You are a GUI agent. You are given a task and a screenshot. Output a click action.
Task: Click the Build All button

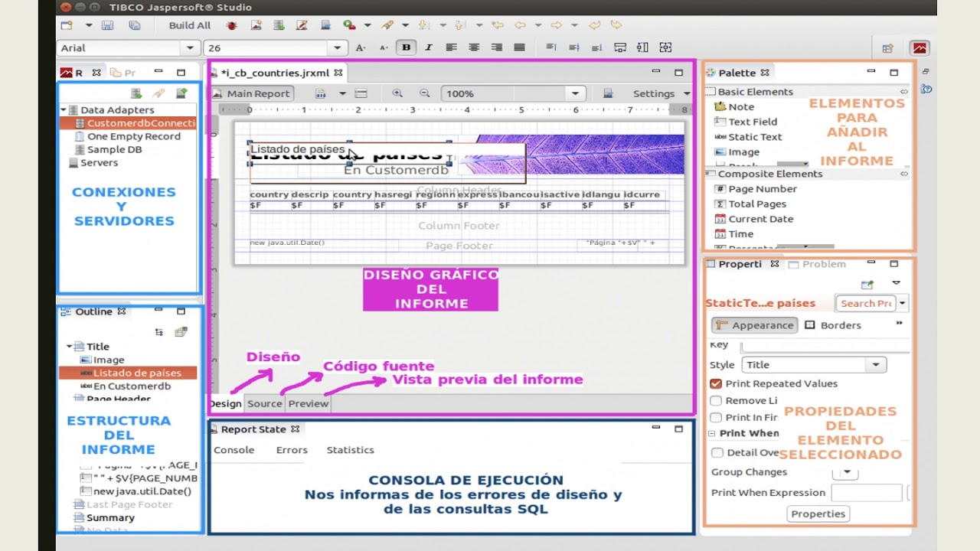point(189,25)
